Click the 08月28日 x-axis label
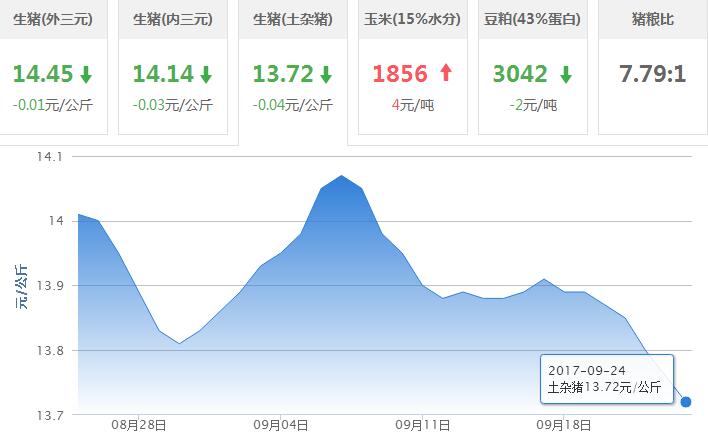This screenshot has height=434, width=708. 141,425
